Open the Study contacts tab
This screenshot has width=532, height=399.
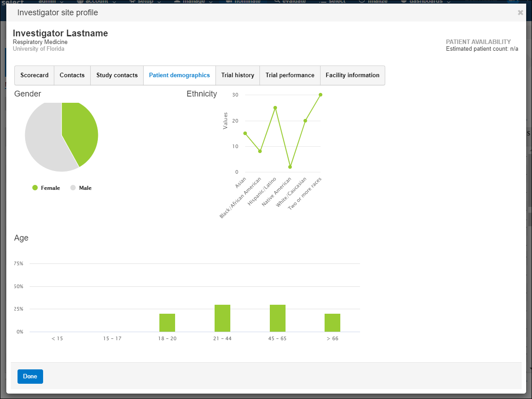[x=117, y=75]
